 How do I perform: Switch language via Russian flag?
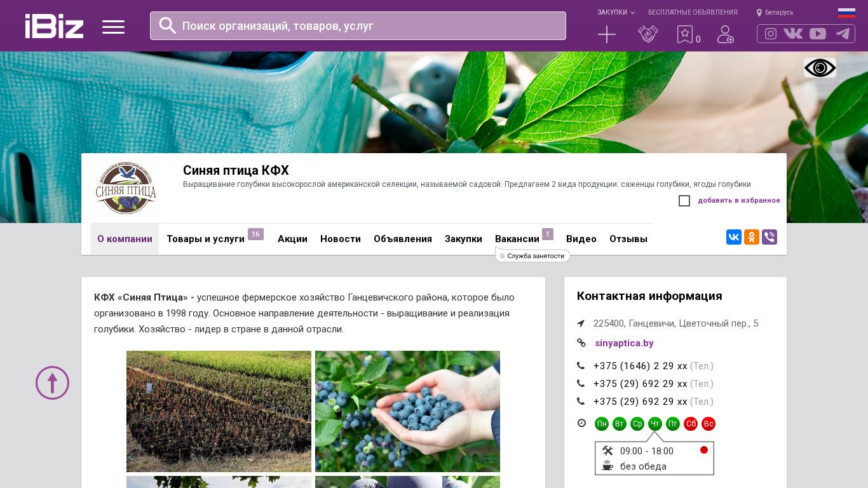pyautogui.click(x=846, y=13)
